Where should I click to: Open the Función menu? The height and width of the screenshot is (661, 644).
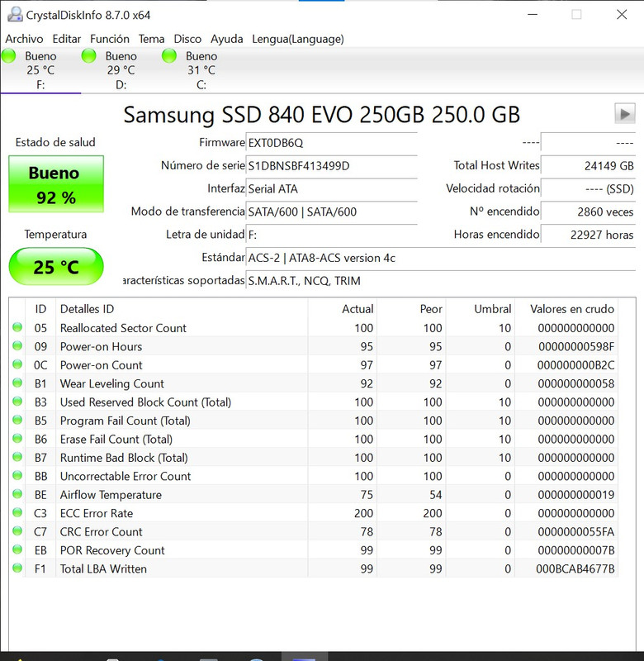[110, 39]
